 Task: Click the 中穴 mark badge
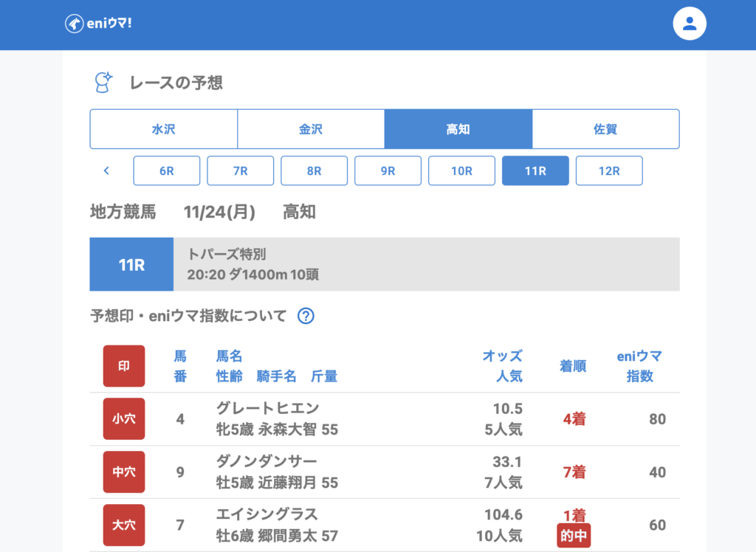pyautogui.click(x=124, y=472)
